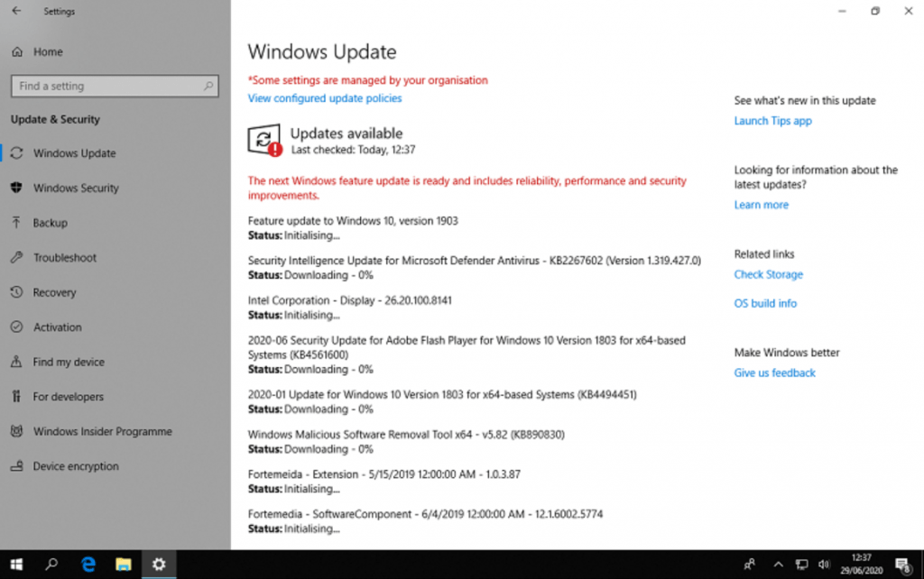Screen dimensions: 924x579
Task: Open View configured update policies link
Action: point(325,98)
